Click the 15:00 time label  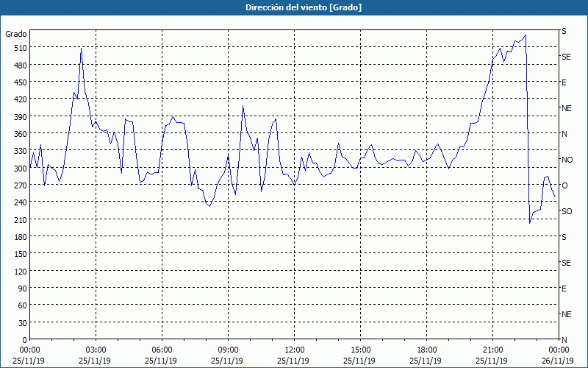pos(360,350)
